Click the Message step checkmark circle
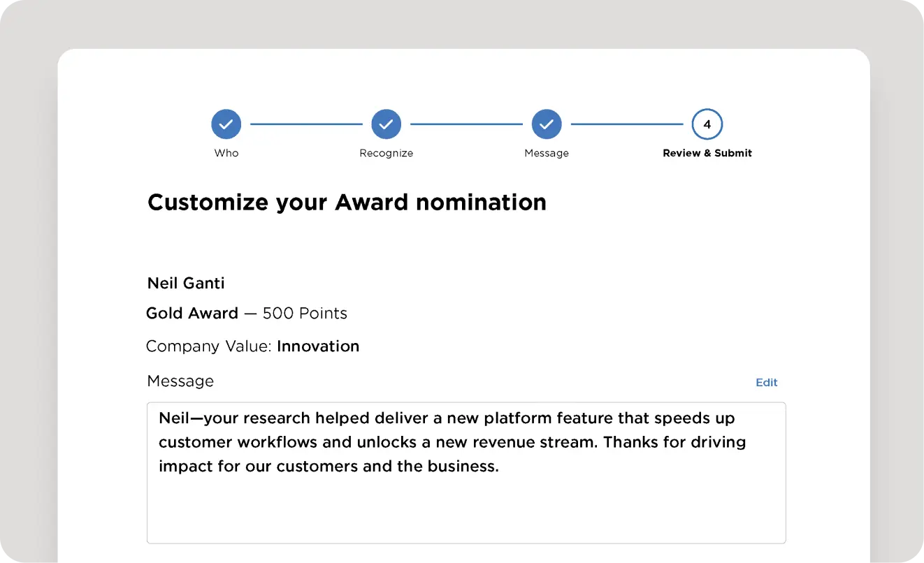924x563 pixels. (547, 124)
